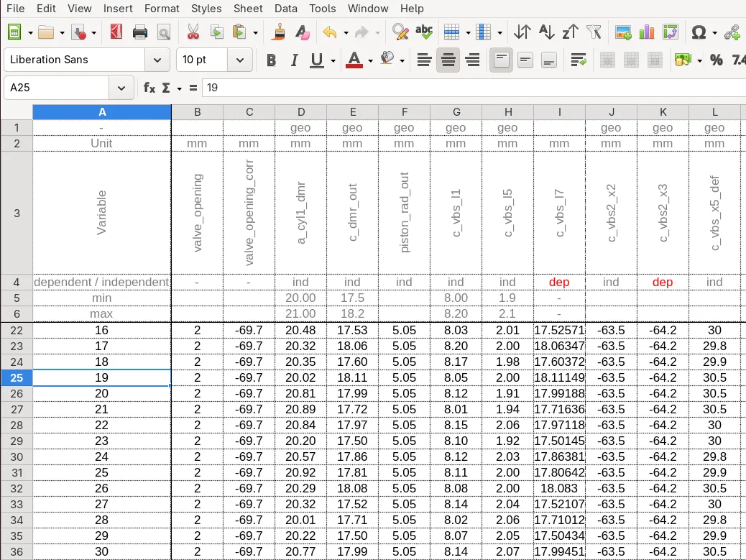Click the Sum button in formula bar
Image resolution: width=746 pixels, height=560 pixels.
(x=167, y=87)
